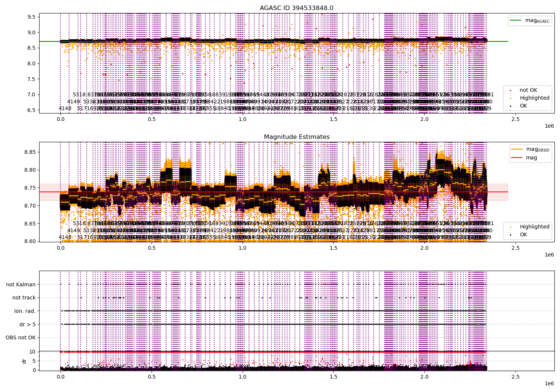Click the 9.5 y-axis tick label
The height and width of the screenshot is (392, 560).
[x=31, y=17]
